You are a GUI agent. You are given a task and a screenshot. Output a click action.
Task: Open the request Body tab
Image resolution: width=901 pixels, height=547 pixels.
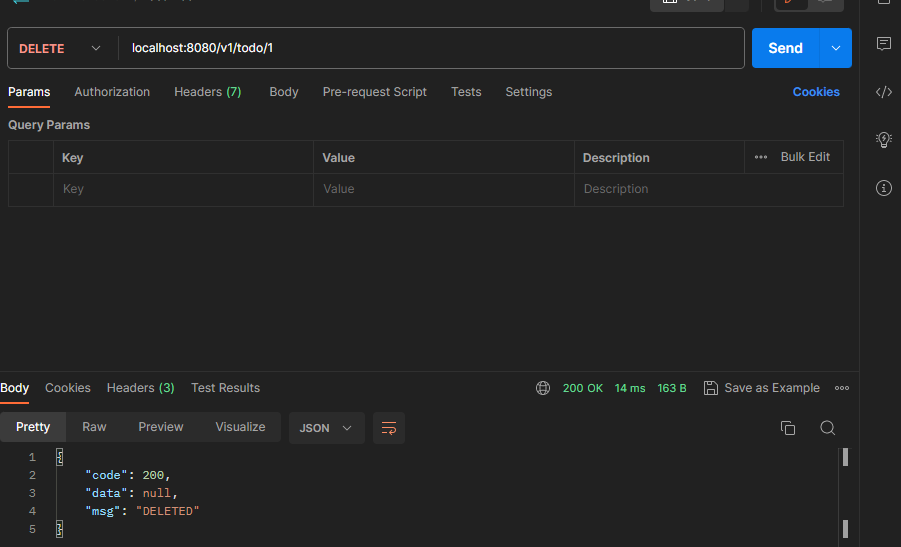[284, 92]
